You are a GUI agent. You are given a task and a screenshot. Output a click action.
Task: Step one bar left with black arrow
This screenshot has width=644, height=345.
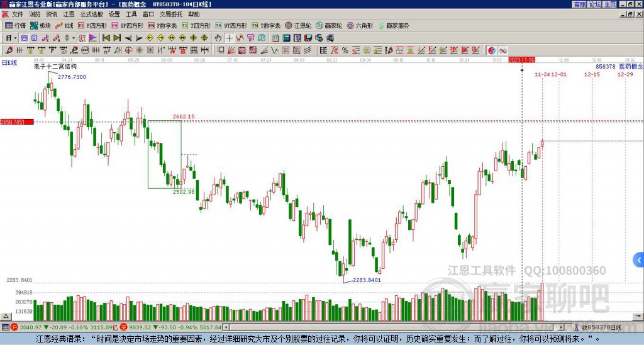(128, 38)
